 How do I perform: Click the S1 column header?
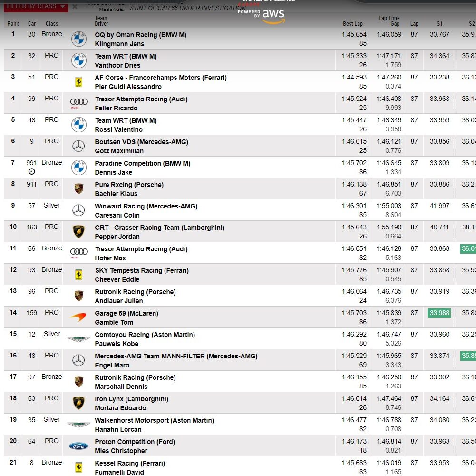tap(439, 24)
